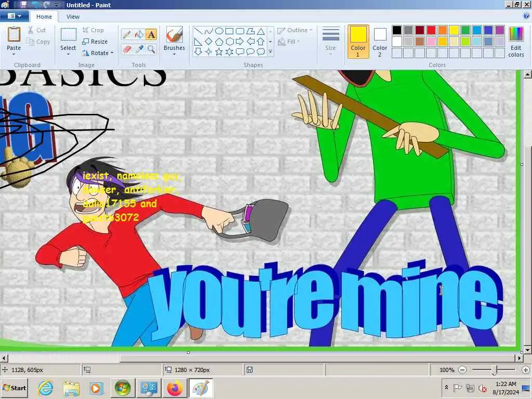This screenshot has height=399, width=532.
Task: Choose the Cloud callout shape
Action: pos(261,51)
